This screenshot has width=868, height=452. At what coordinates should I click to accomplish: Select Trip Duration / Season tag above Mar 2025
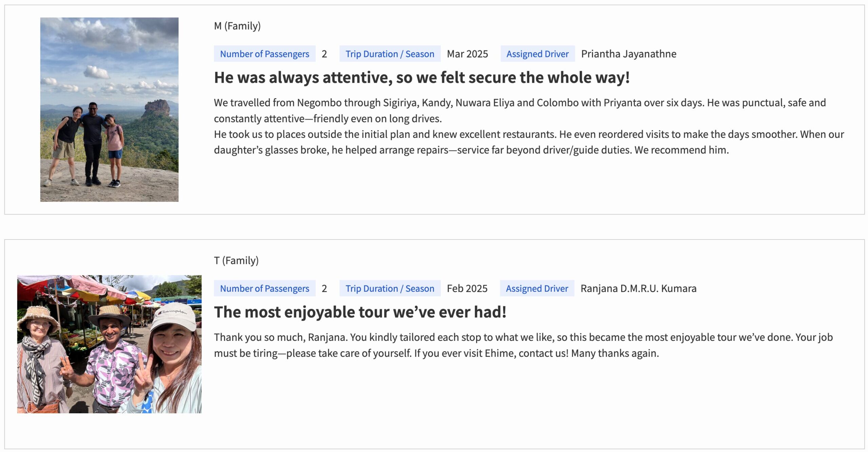coord(390,54)
